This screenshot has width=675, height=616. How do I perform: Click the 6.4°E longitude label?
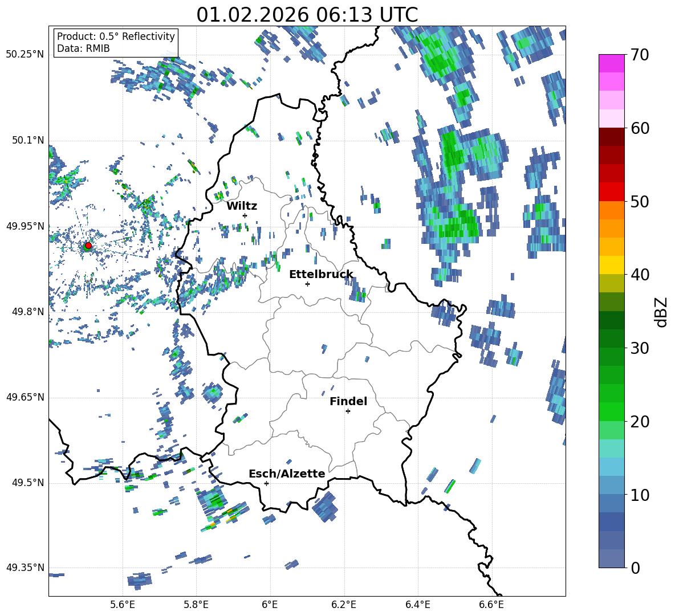417,605
